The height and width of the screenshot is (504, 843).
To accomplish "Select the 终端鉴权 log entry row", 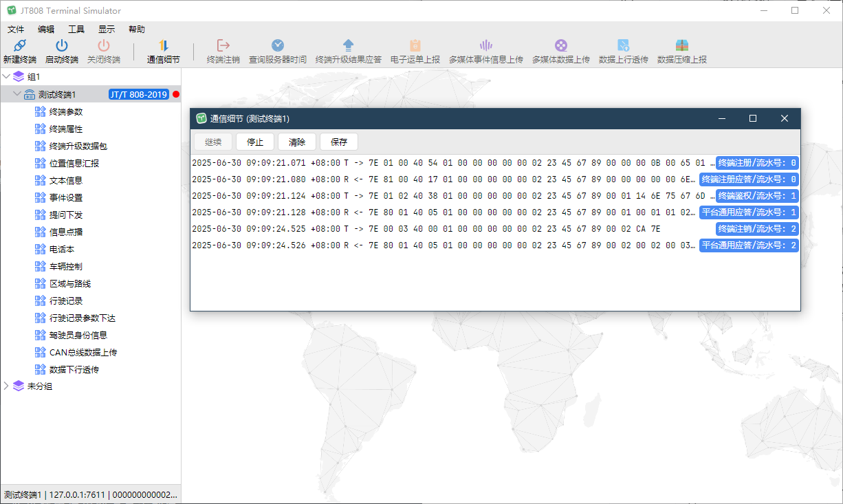I will 495,196.
